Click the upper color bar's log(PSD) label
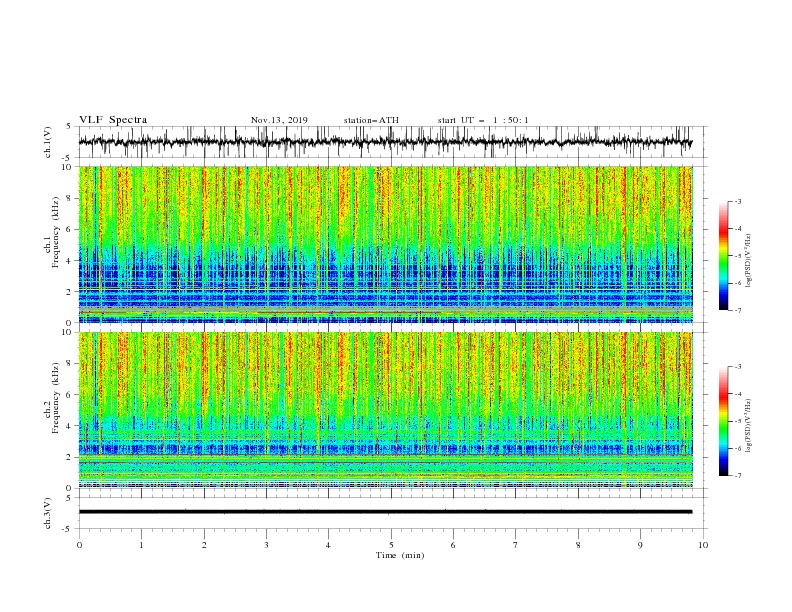Image resolution: width=792 pixels, height=612 pixels. 749,261
